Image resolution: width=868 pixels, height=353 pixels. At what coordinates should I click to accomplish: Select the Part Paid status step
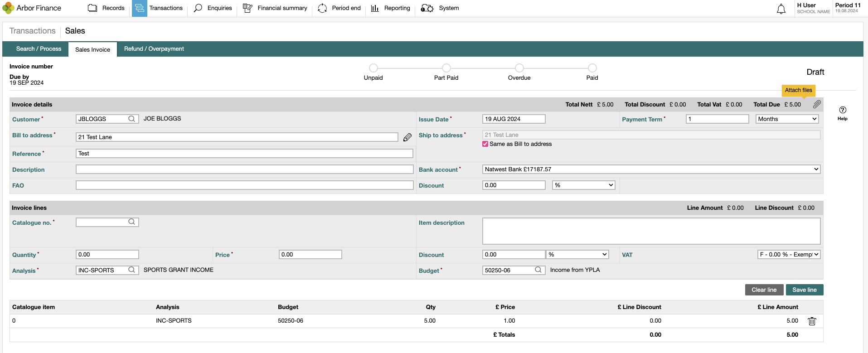pyautogui.click(x=446, y=68)
